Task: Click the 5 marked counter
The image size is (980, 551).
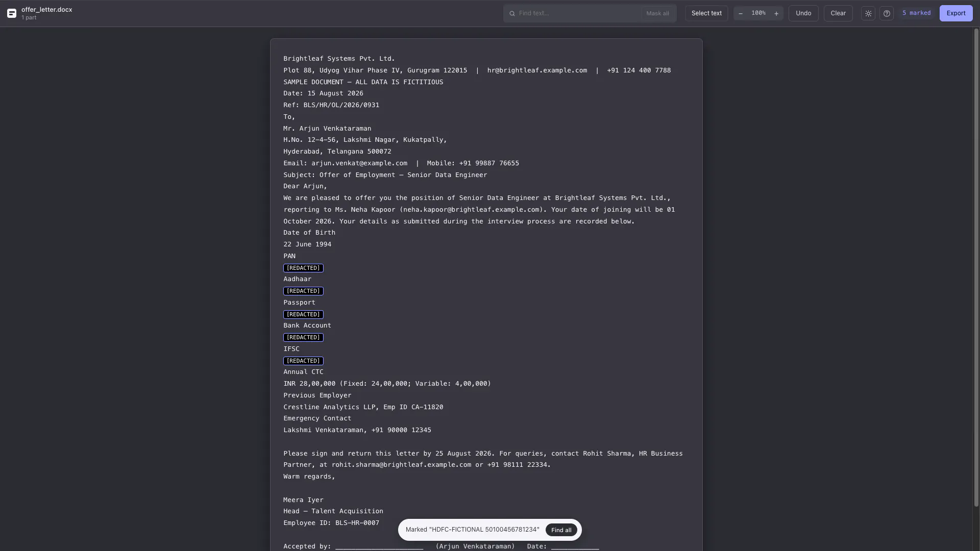Action: 916,13
